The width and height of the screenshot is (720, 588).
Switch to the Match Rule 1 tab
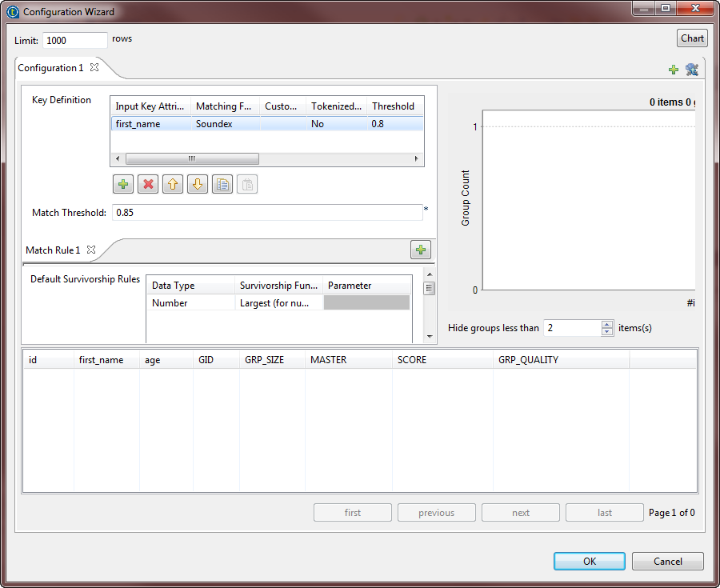click(53, 250)
